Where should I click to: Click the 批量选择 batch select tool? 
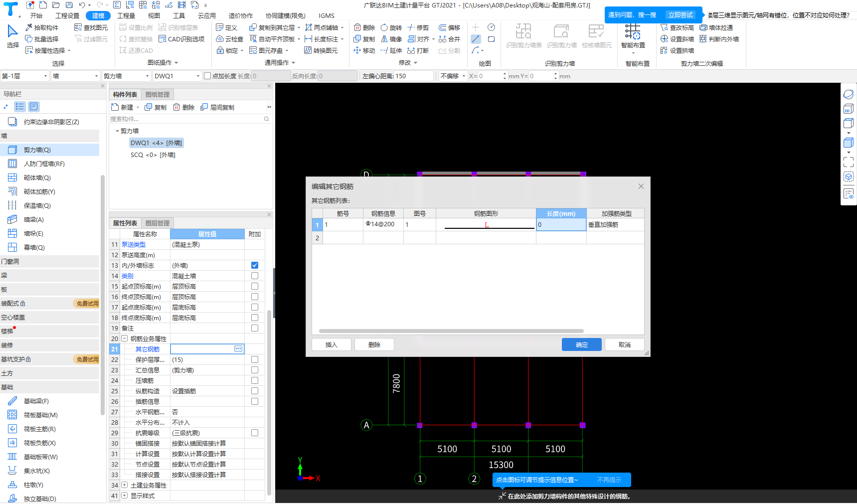tap(42, 39)
